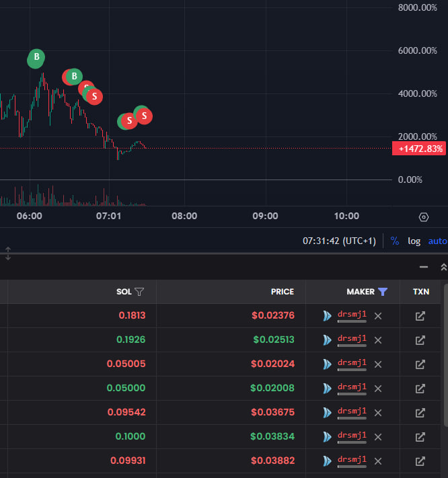Screen dimensions: 448x478
Task: Remove maker filter on $0.03675 row
Action: (378, 413)
